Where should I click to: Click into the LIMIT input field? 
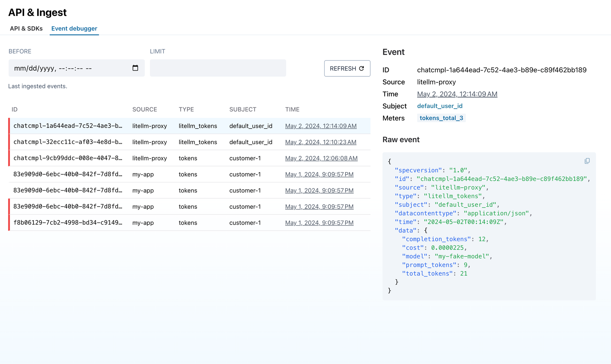pyautogui.click(x=218, y=68)
